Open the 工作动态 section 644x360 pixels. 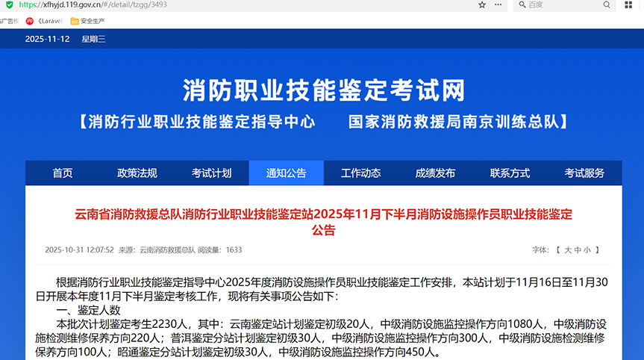pos(361,173)
